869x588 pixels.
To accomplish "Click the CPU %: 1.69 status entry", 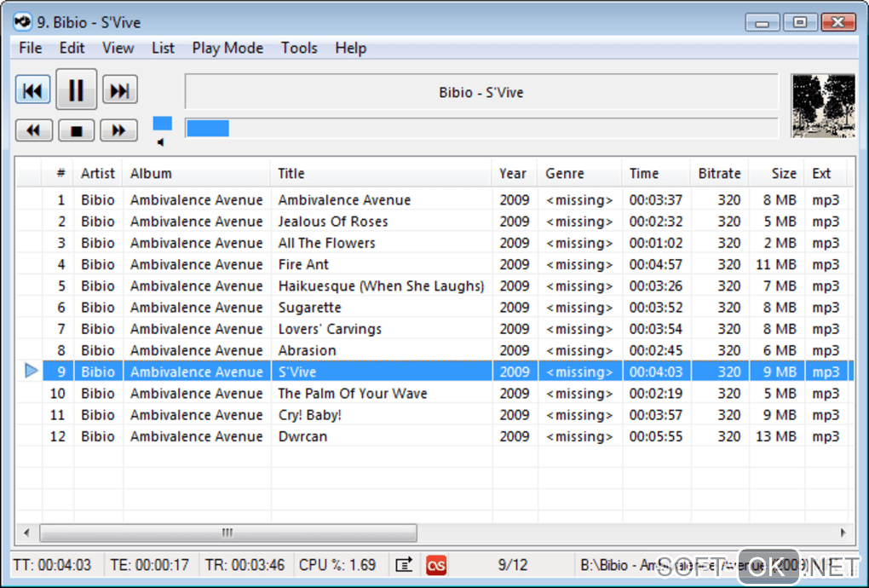I will click(337, 565).
